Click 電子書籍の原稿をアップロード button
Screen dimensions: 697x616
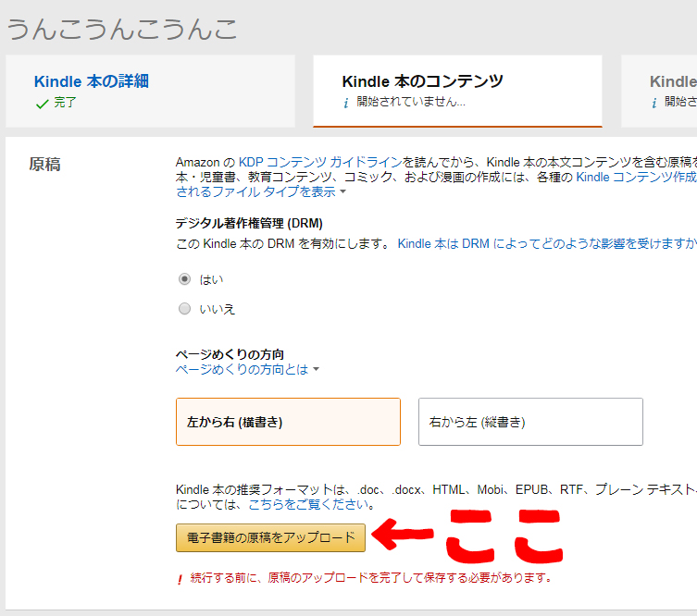(x=270, y=537)
